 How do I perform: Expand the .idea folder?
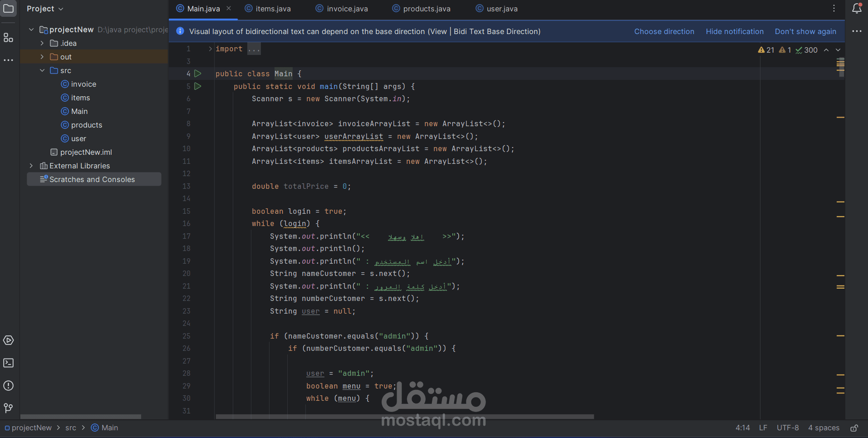[x=42, y=43]
